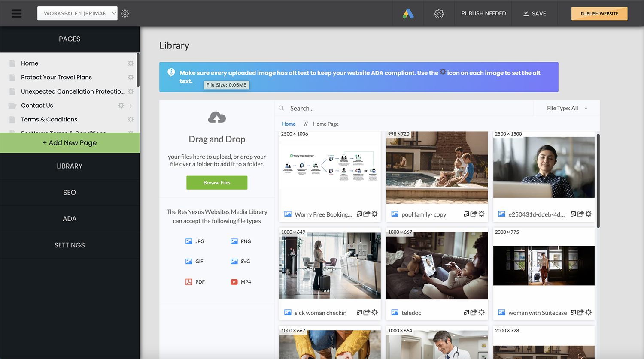Open the SEO section in the sidebar

click(70, 193)
